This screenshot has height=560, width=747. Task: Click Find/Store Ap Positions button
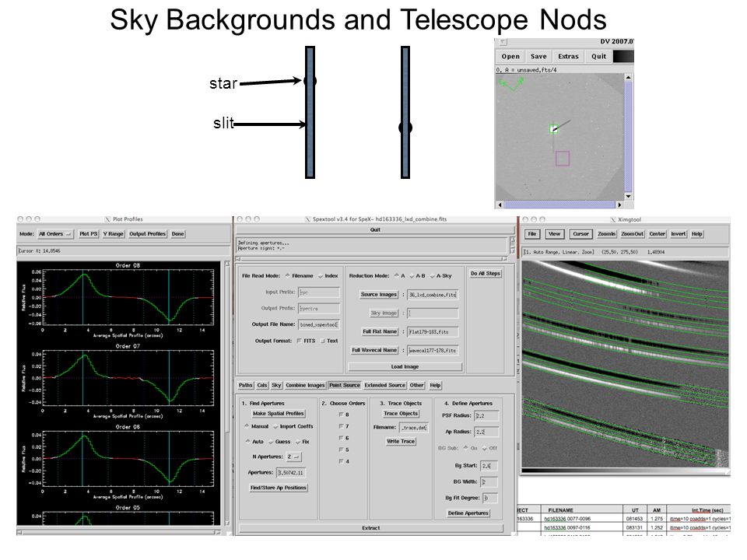[x=279, y=488]
